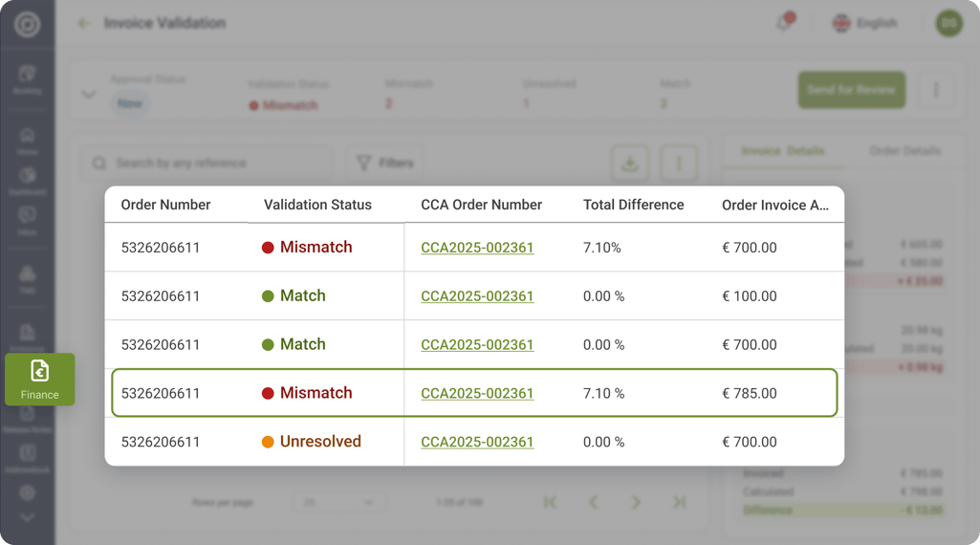Change the English language selector
Image resolution: width=980 pixels, height=545 pixels.
[x=864, y=23]
